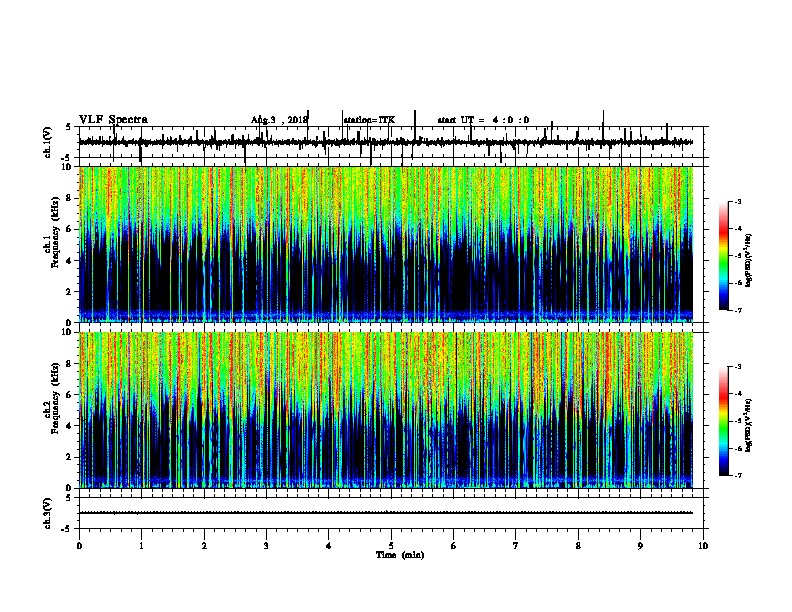The image size is (792, 612).
Task: Click the "7" tick on the Time axis
Action: tap(516, 546)
